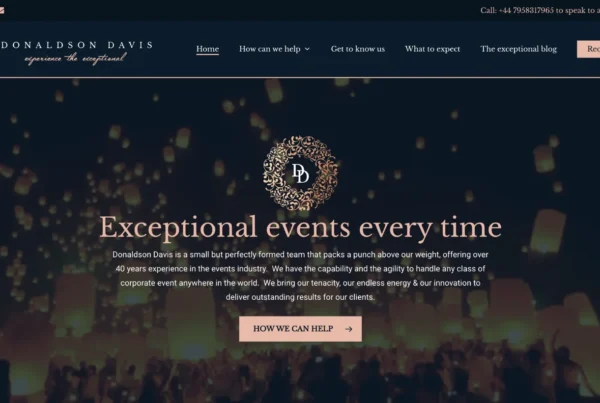Click the DD circular ornate emblem

coord(300,173)
